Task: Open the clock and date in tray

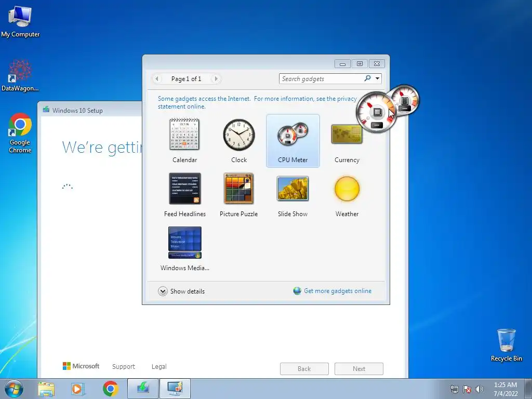Action: [x=506, y=389]
